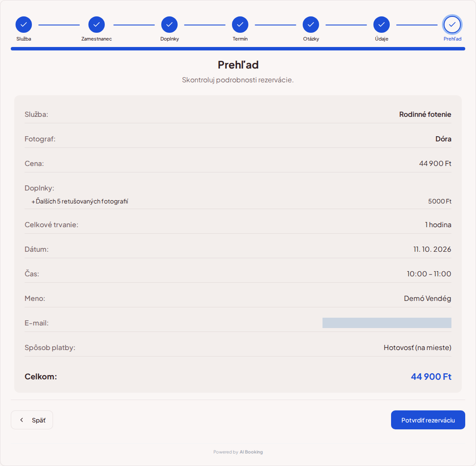Click the Prehľad current step circle
The image size is (476, 466).
(x=452, y=25)
